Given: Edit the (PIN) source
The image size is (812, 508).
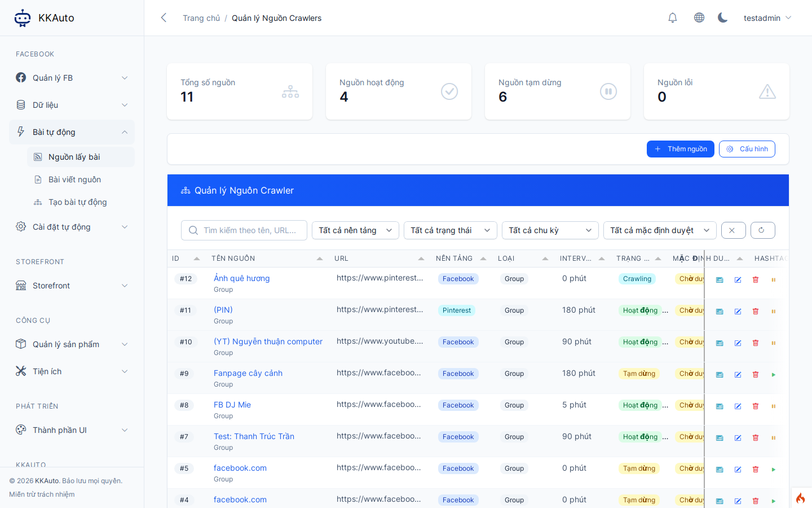Looking at the screenshot, I should tap(738, 312).
